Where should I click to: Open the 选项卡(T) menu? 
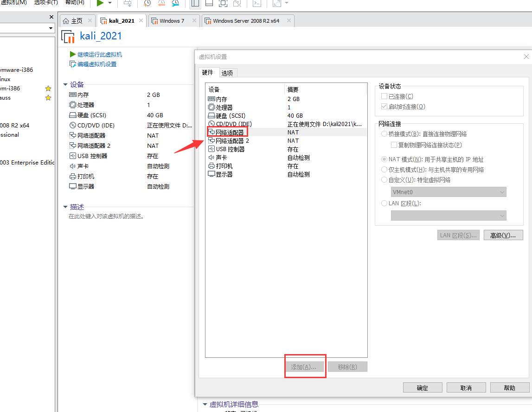[46, 2]
